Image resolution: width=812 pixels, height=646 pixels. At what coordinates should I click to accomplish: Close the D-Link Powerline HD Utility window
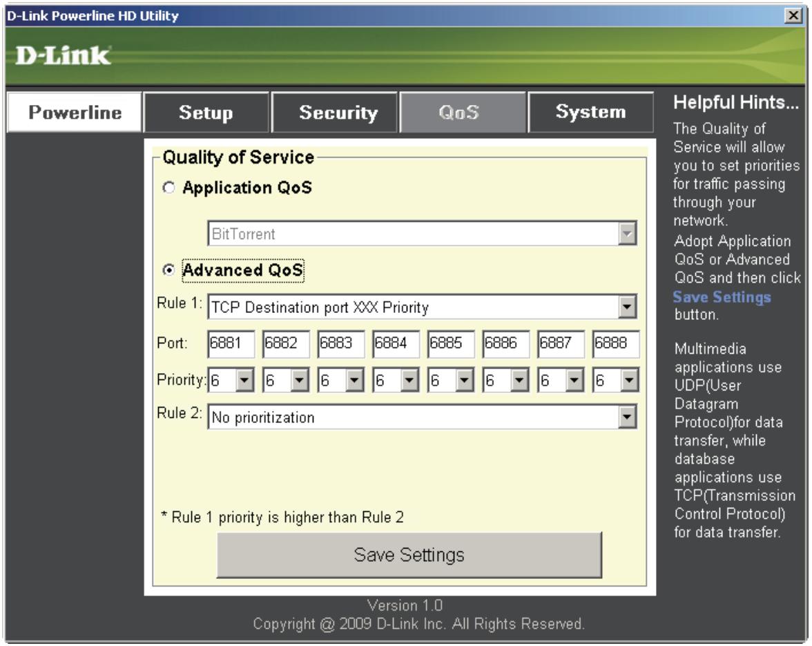(793, 15)
